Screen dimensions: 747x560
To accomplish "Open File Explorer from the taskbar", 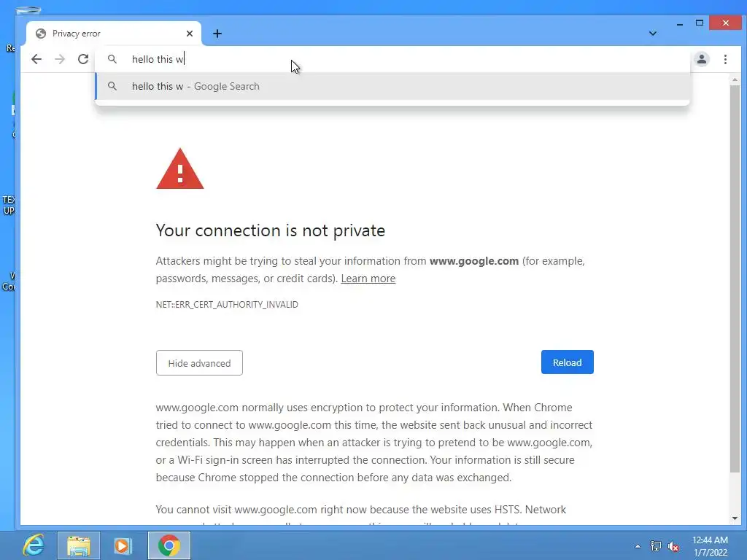I will [x=79, y=545].
